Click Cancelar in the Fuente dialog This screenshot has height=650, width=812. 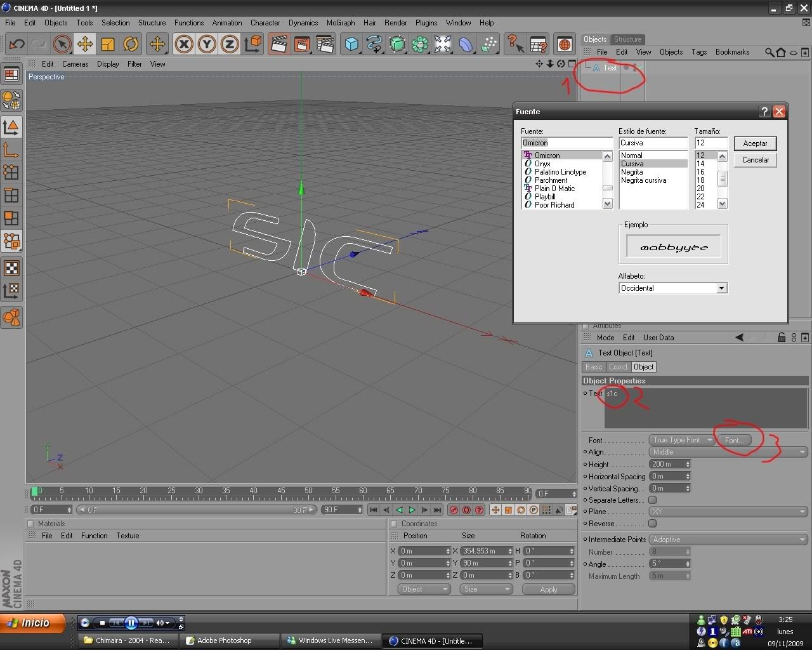[755, 160]
